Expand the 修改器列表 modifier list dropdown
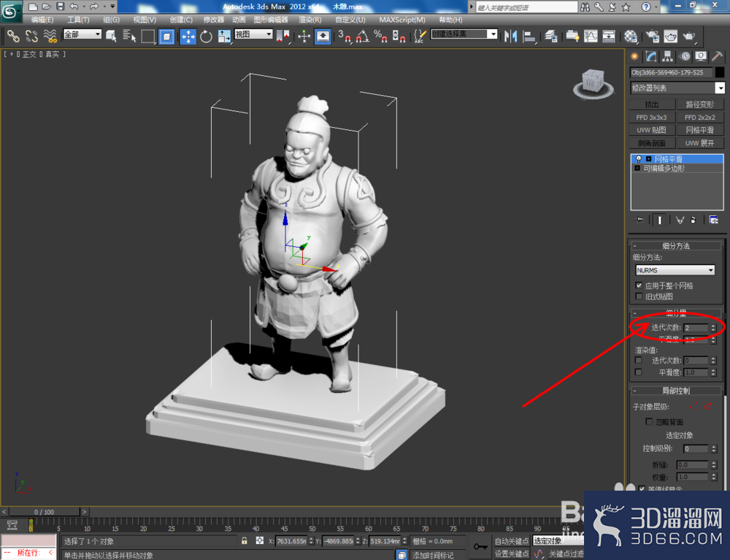 [677, 88]
